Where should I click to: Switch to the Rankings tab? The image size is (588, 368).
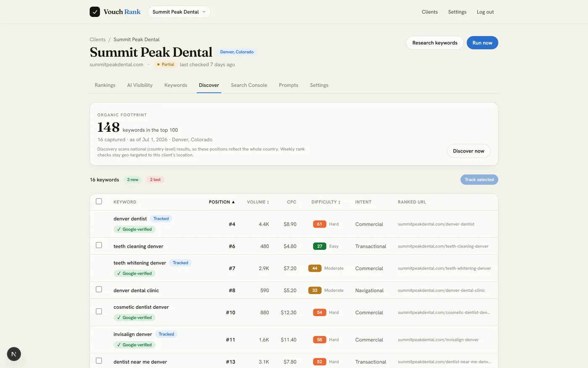coord(105,85)
